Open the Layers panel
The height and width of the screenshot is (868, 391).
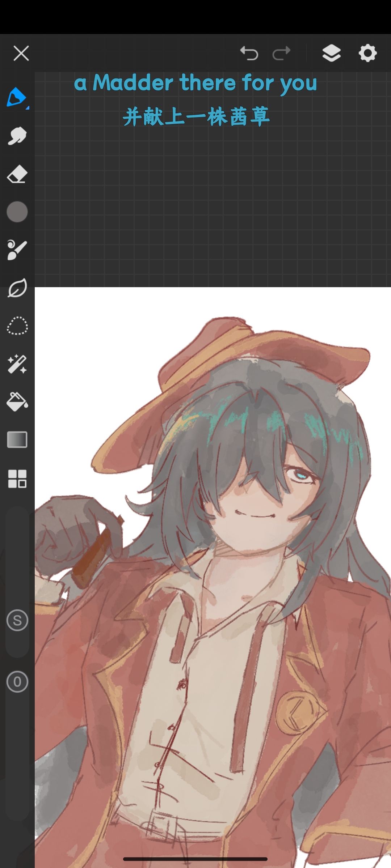(331, 54)
